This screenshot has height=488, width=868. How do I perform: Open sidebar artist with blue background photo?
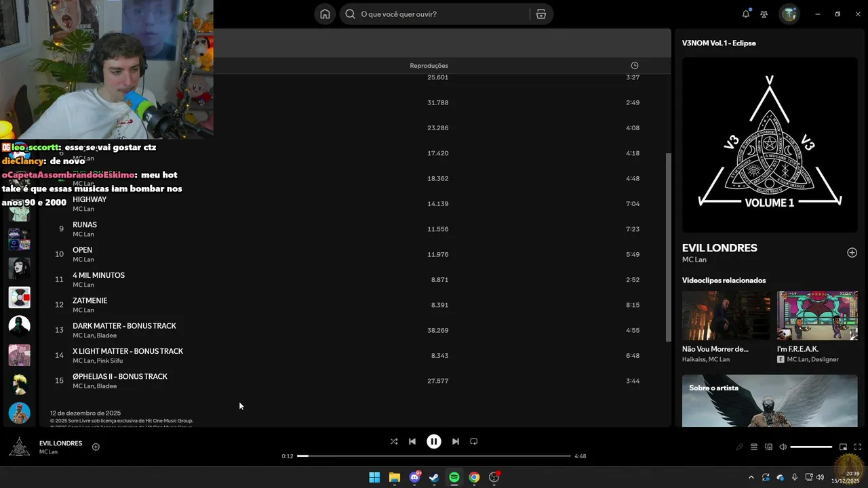point(19,413)
